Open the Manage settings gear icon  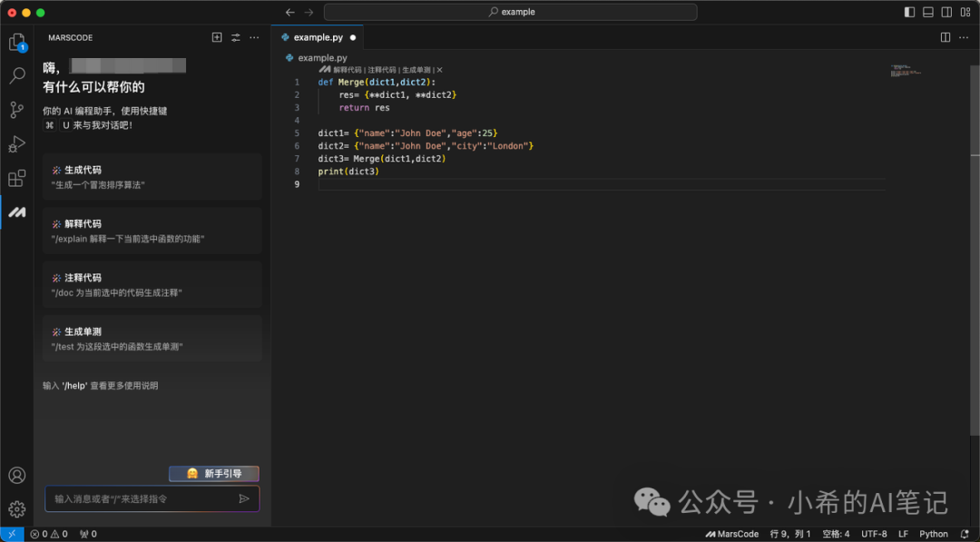[x=16, y=508]
